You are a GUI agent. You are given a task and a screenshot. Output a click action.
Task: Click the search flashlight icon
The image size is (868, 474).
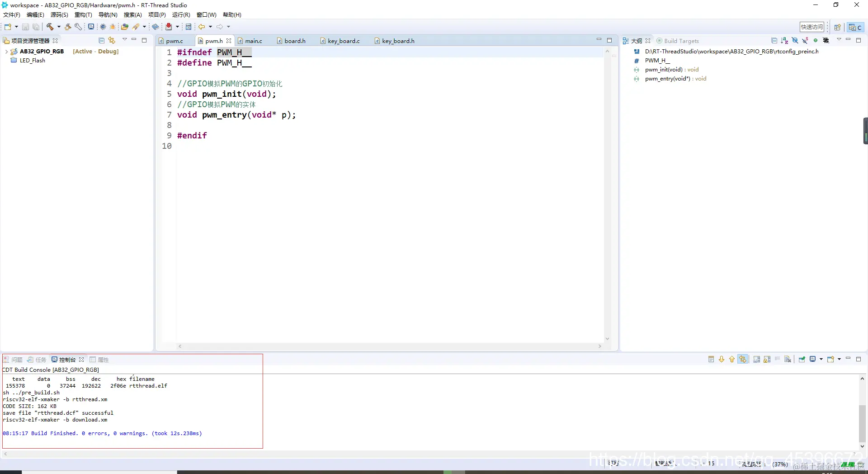pyautogui.click(x=136, y=27)
